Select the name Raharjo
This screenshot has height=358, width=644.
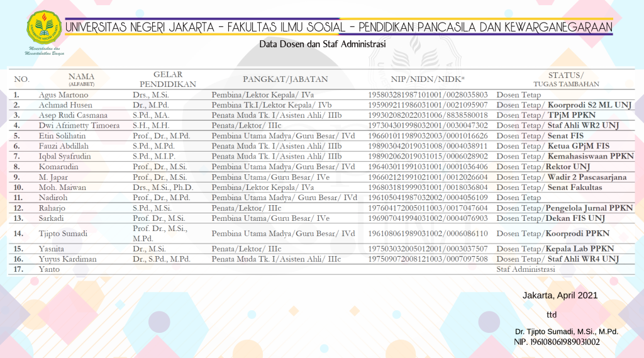pos(52,208)
